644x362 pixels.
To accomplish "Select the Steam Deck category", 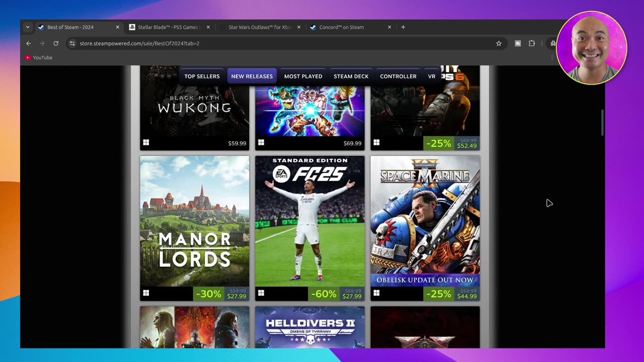I will tap(351, 76).
